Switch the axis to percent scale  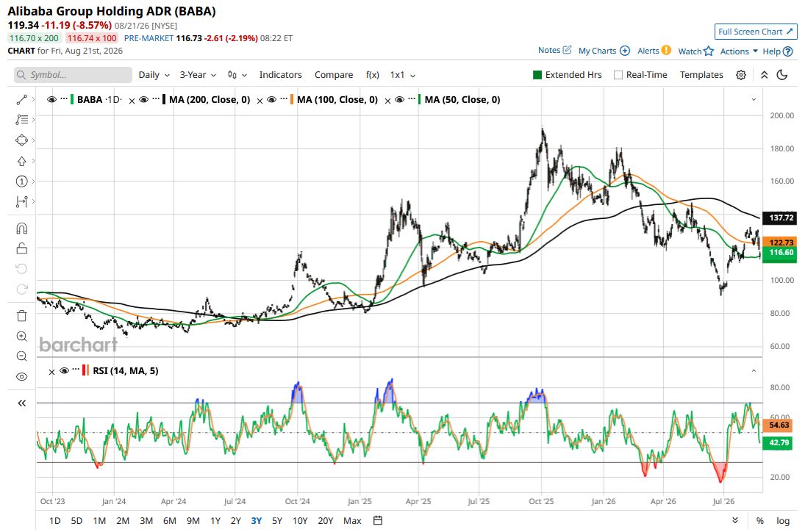(760, 521)
